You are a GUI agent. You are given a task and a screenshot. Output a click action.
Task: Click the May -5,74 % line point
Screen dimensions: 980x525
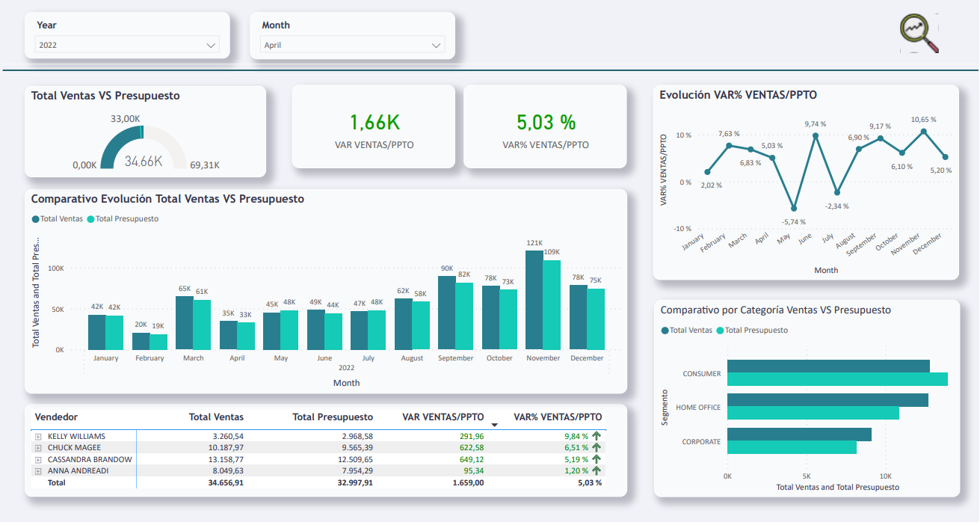792,209
